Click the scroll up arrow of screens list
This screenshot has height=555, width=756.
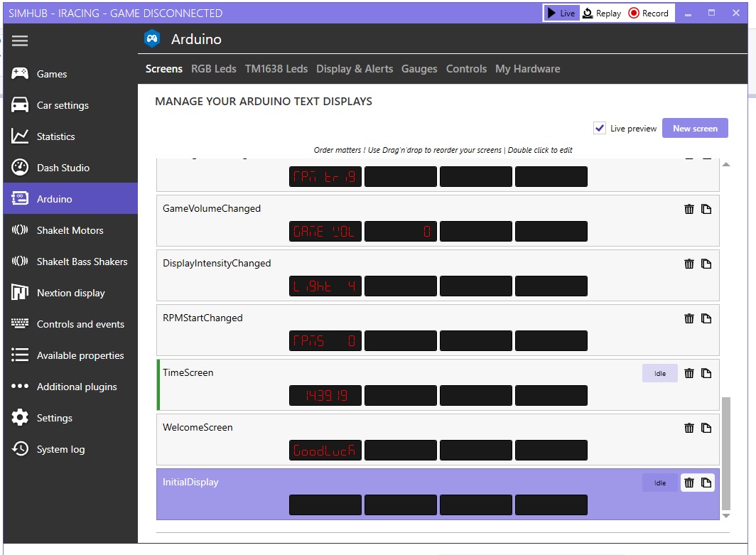point(726,164)
